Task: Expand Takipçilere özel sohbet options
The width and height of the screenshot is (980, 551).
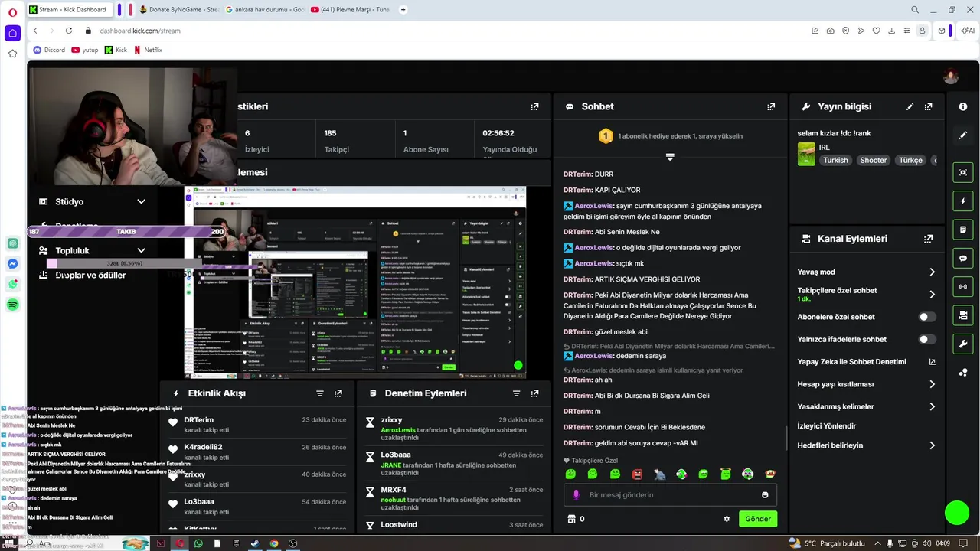Action: [x=932, y=294]
